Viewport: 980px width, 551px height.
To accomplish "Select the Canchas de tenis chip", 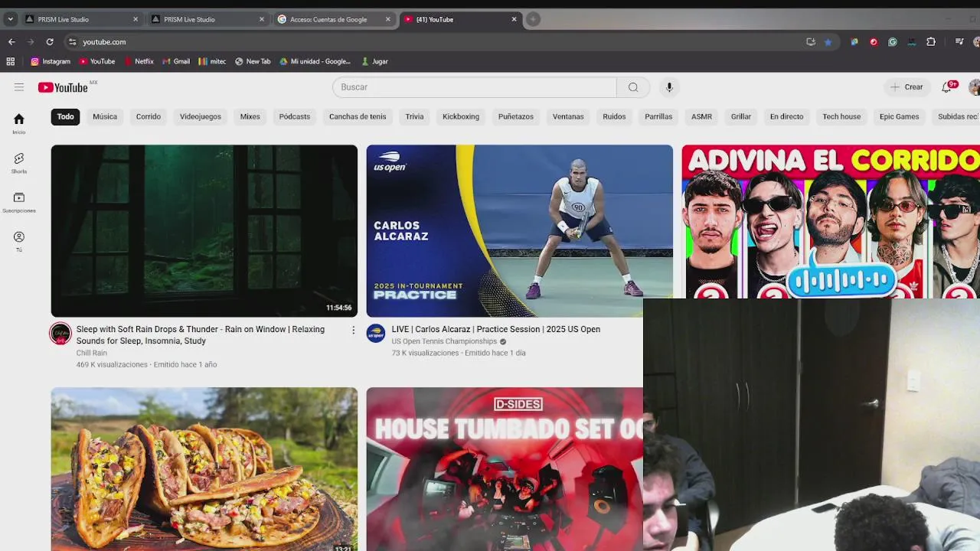I will [x=358, y=116].
